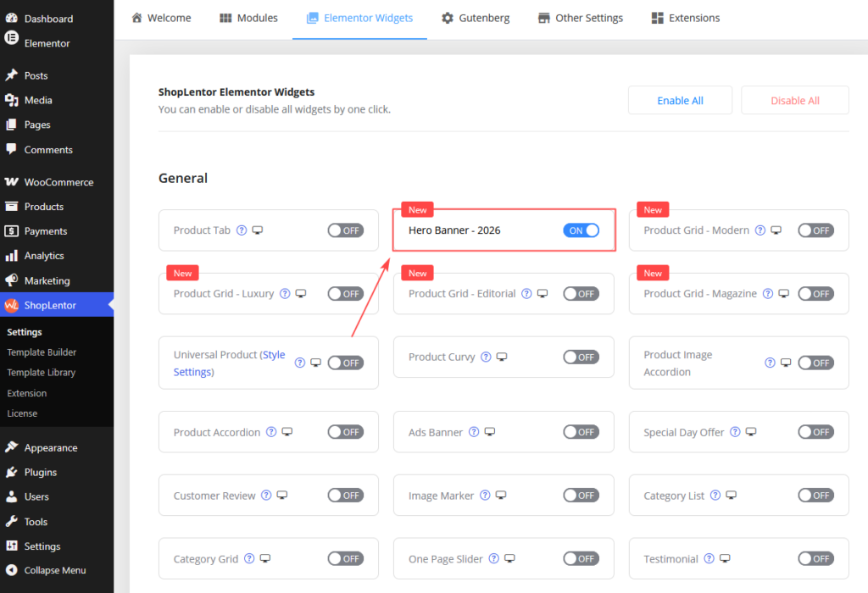Switch to the Modules tab
This screenshot has width=868, height=593.
tap(248, 18)
